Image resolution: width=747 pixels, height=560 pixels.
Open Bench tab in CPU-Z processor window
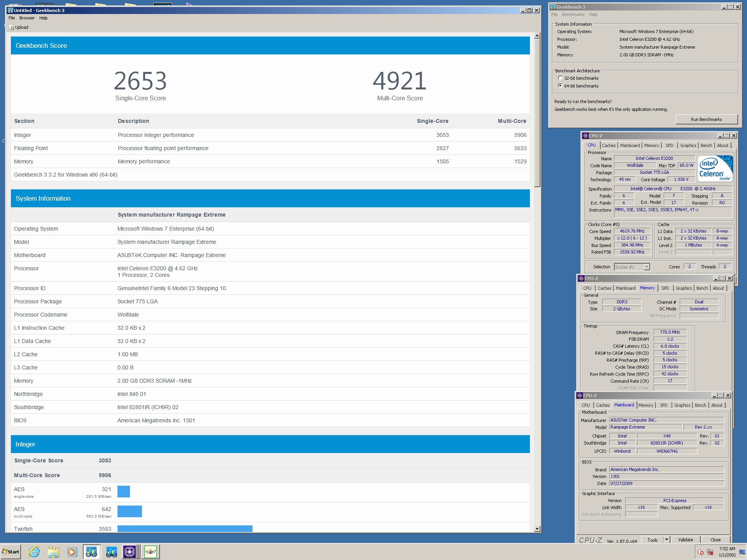pyautogui.click(x=706, y=145)
